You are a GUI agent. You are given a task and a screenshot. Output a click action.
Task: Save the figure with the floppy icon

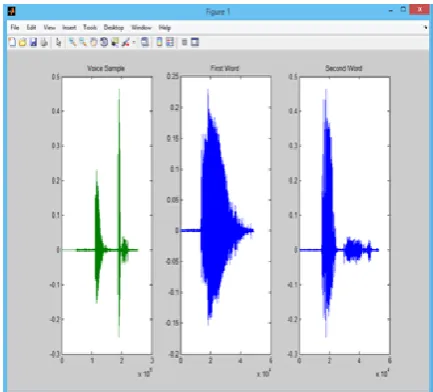point(33,42)
